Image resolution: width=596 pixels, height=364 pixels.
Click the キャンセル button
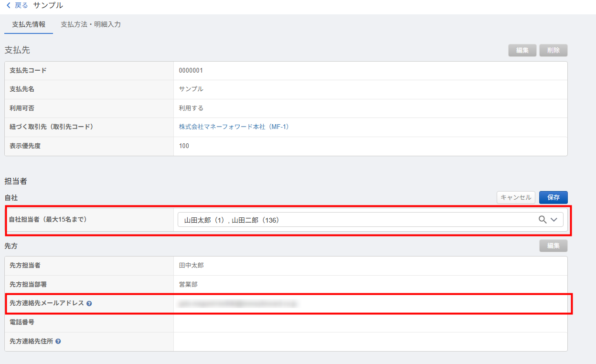click(x=516, y=197)
